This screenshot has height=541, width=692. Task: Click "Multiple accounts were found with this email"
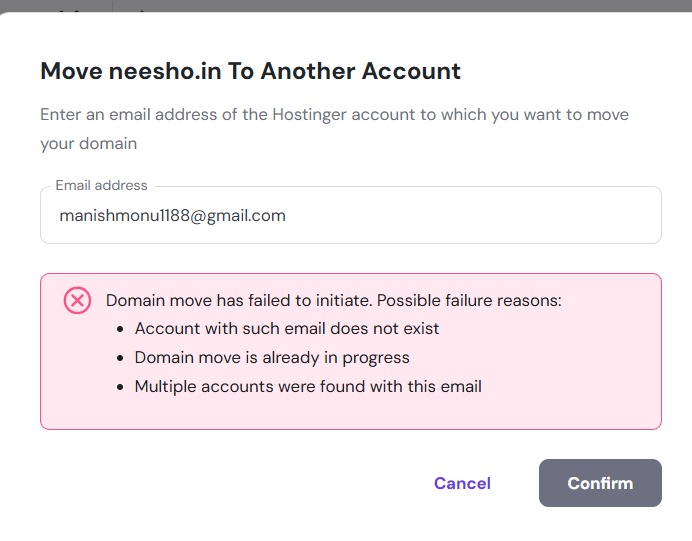tap(308, 386)
